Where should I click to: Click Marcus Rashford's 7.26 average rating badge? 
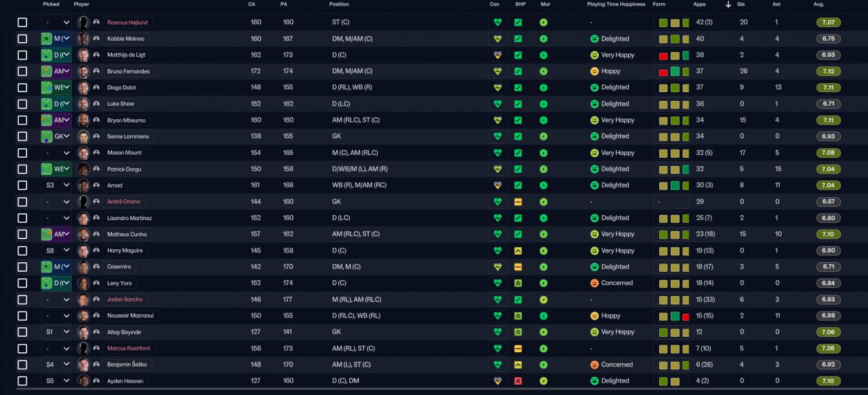pyautogui.click(x=829, y=348)
